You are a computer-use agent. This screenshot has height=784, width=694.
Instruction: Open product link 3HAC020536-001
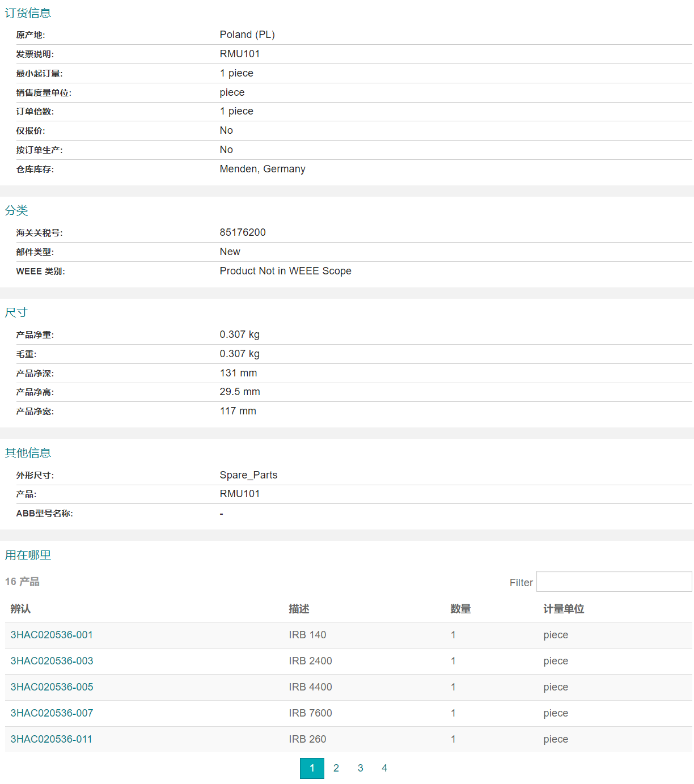(x=52, y=635)
